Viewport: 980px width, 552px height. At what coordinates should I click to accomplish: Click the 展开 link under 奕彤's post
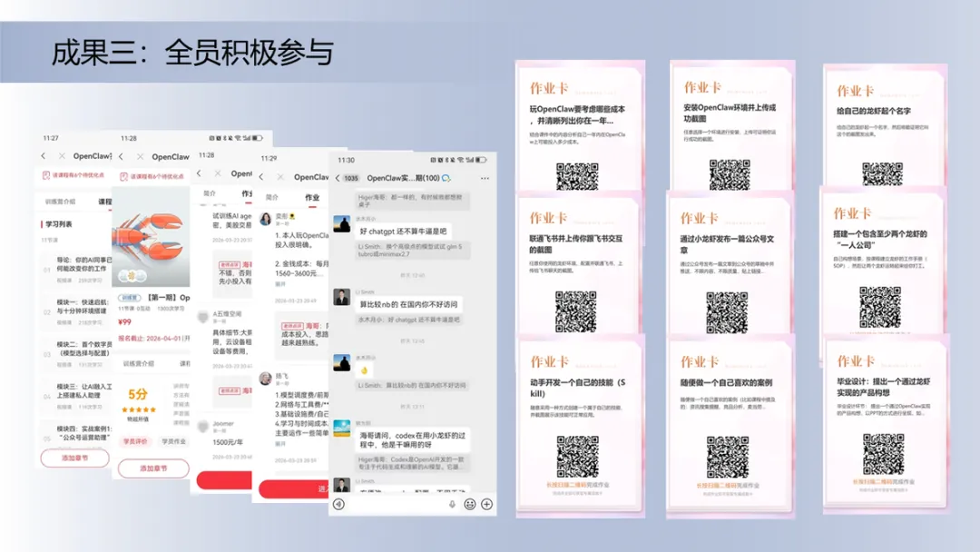point(280,284)
